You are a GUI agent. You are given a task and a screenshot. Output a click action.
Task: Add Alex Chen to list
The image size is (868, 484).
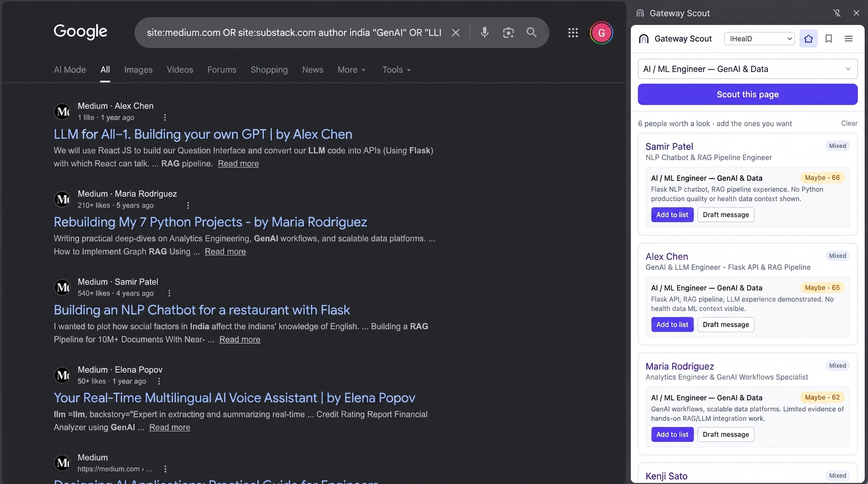[672, 325]
